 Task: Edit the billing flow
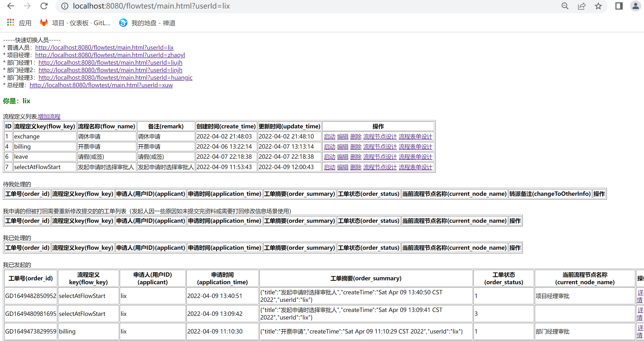point(343,147)
